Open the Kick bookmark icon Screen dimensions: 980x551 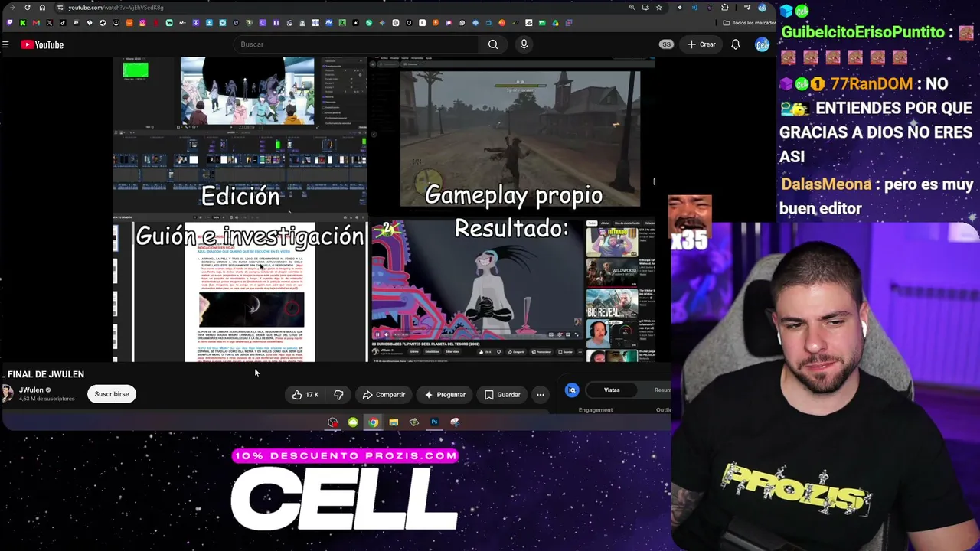click(x=23, y=23)
